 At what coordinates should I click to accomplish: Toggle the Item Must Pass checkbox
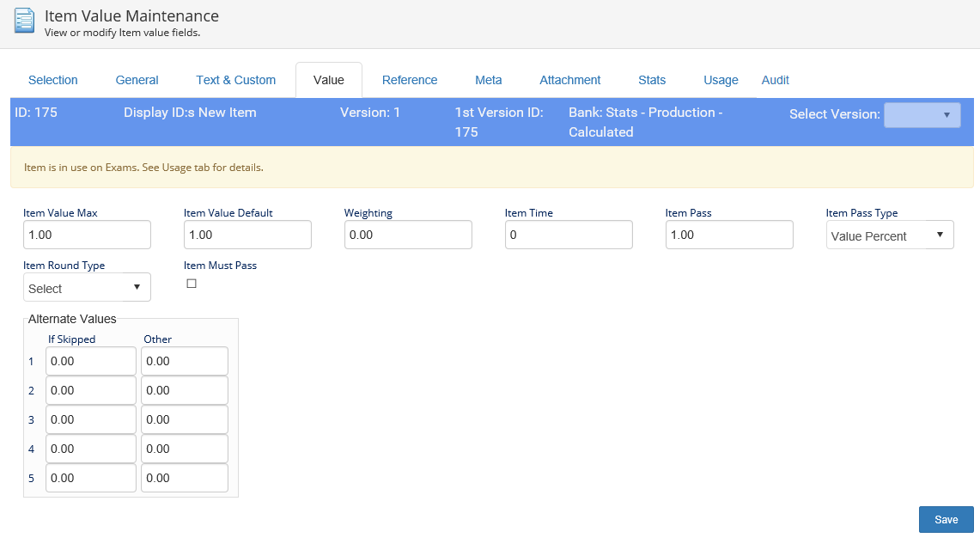[192, 284]
